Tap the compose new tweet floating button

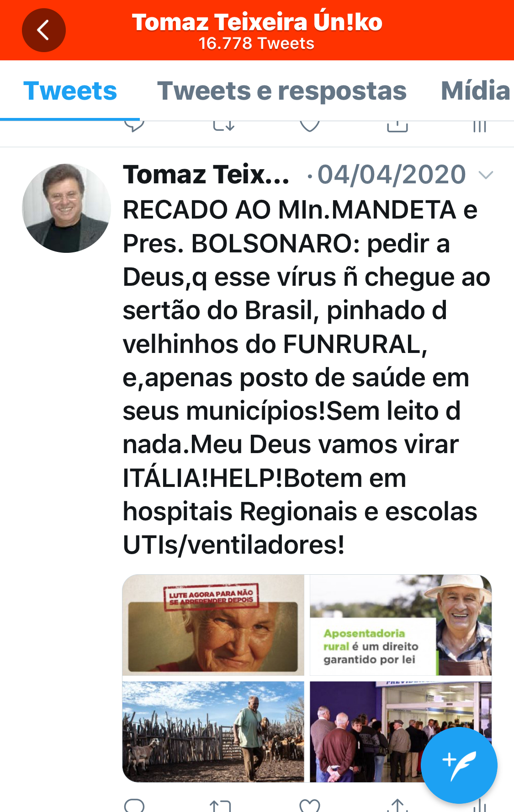point(459,765)
